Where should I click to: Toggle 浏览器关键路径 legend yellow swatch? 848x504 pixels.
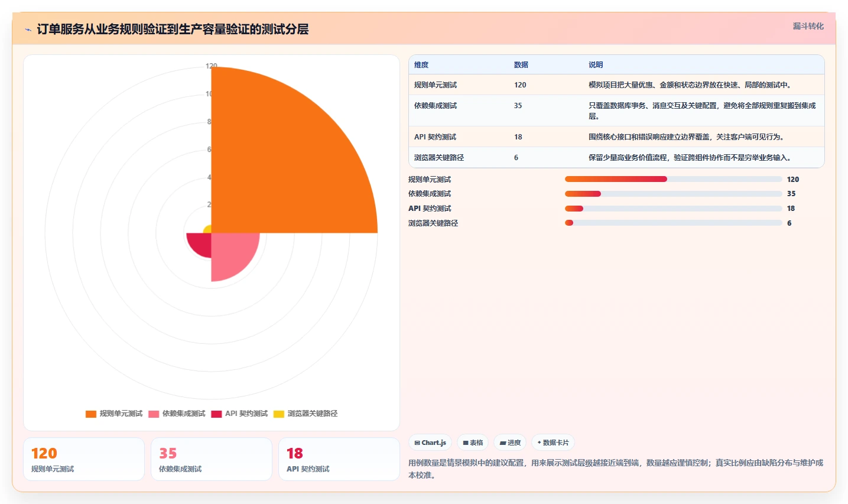click(x=279, y=414)
